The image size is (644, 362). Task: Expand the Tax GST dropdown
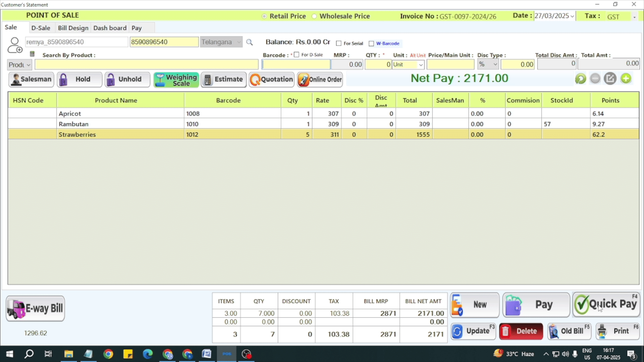point(634,17)
